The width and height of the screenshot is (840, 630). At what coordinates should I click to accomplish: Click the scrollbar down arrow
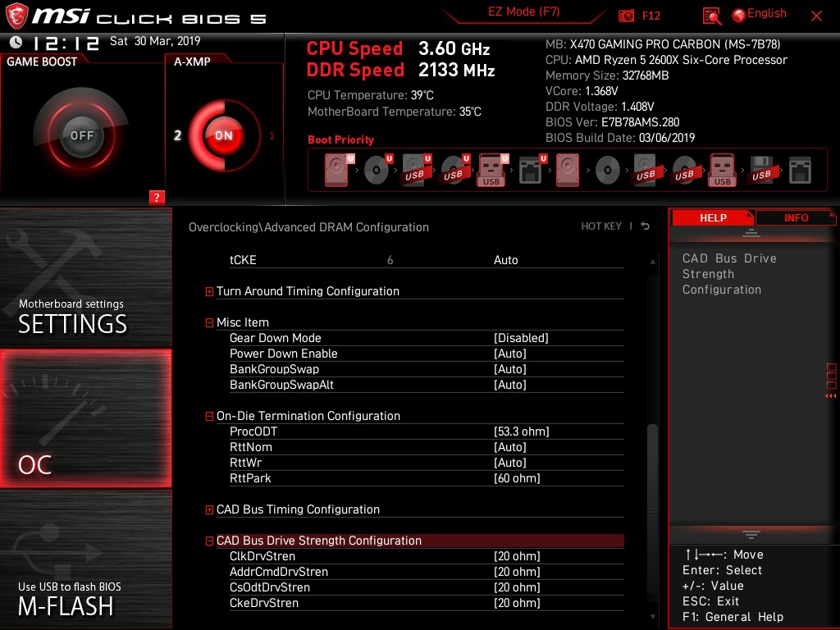[652, 617]
